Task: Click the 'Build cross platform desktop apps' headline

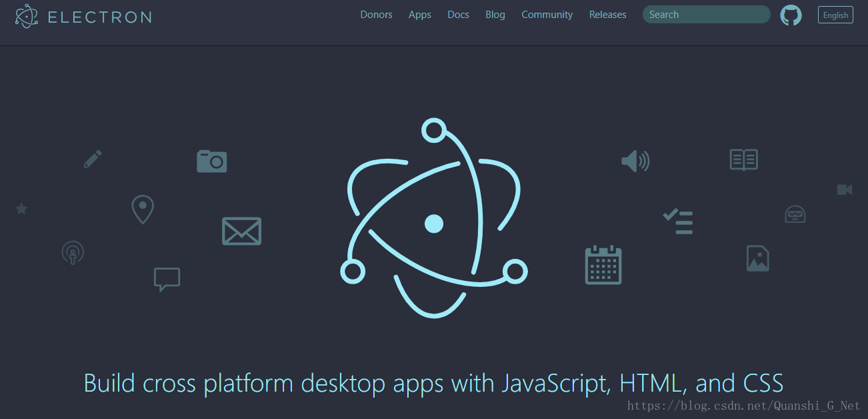Action: [x=433, y=383]
